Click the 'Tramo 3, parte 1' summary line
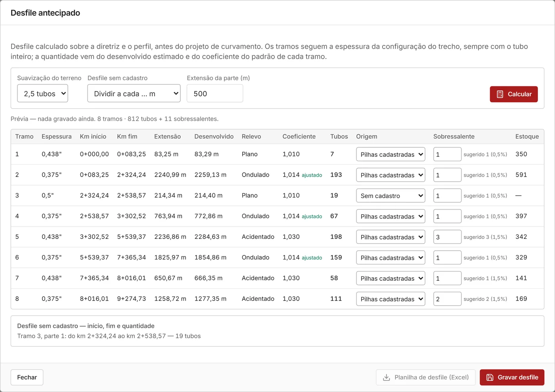This screenshot has width=555, height=392. [x=109, y=336]
